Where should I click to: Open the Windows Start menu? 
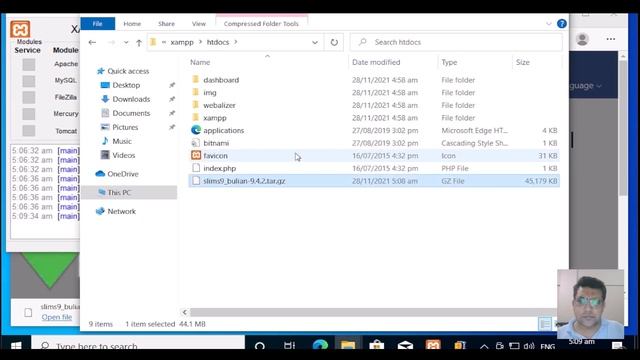(16, 346)
